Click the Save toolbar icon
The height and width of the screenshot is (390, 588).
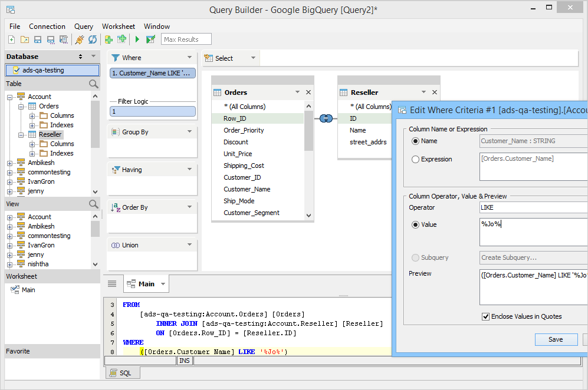click(38, 39)
